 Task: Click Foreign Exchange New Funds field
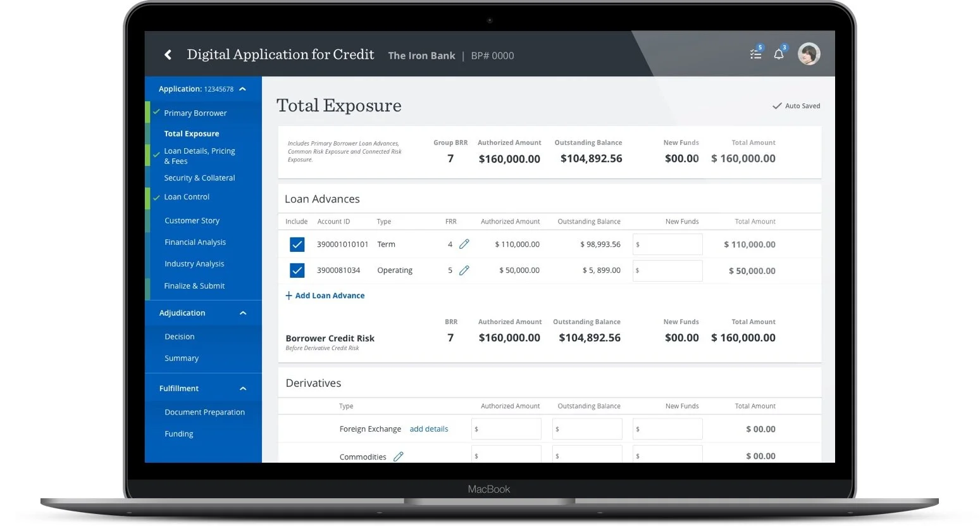(x=667, y=429)
